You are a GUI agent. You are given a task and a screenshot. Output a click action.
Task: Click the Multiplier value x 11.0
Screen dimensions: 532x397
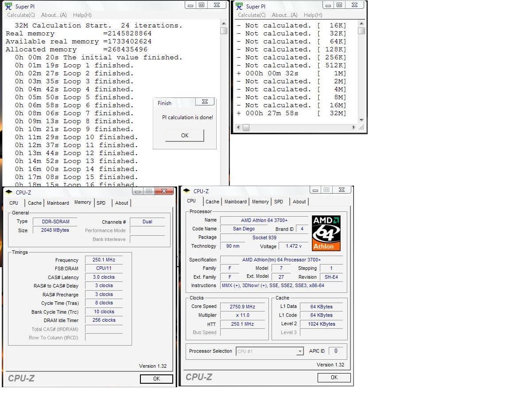244,315
